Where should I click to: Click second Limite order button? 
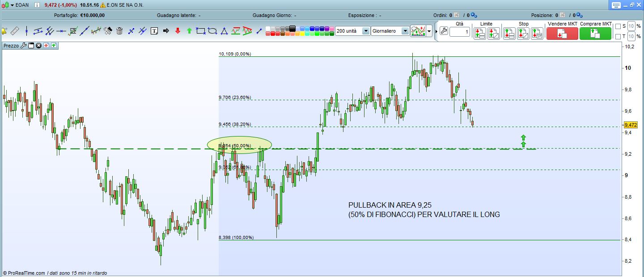pyautogui.click(x=494, y=33)
